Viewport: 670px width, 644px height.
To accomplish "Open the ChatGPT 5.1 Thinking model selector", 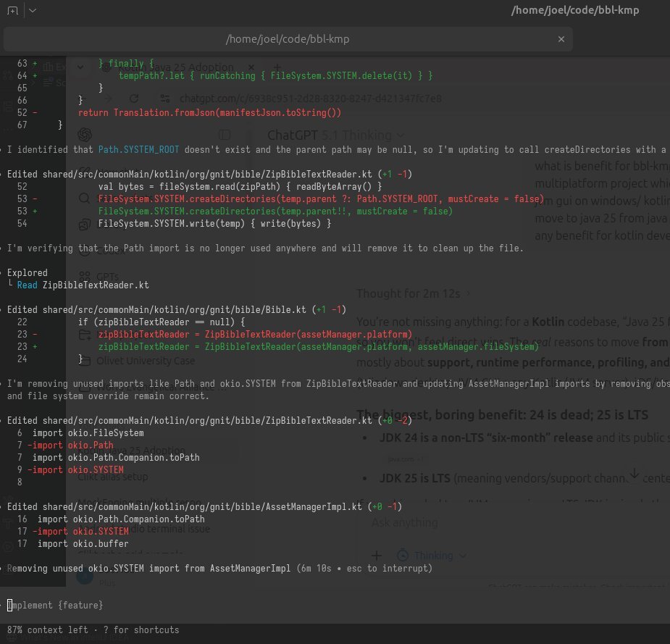I will 333,135.
